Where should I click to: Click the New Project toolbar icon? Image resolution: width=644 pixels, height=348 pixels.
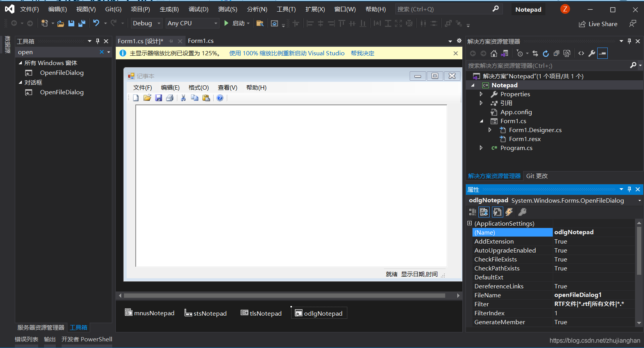point(44,23)
